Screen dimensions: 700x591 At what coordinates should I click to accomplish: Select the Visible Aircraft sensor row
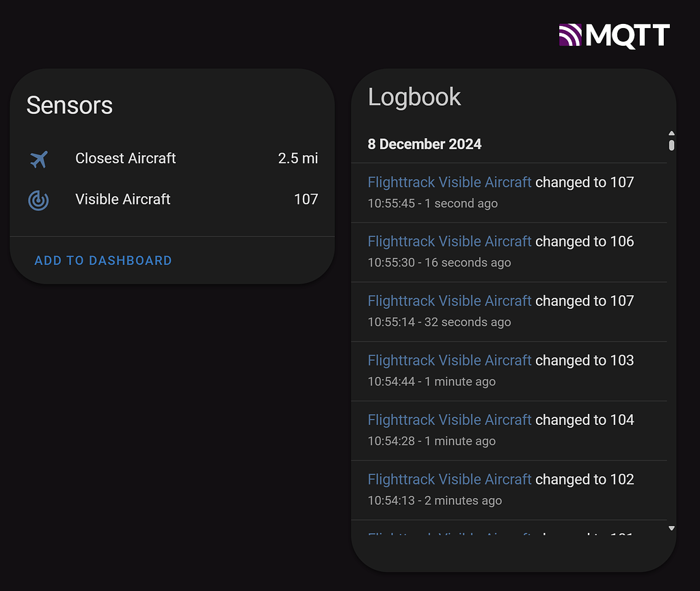click(x=123, y=199)
